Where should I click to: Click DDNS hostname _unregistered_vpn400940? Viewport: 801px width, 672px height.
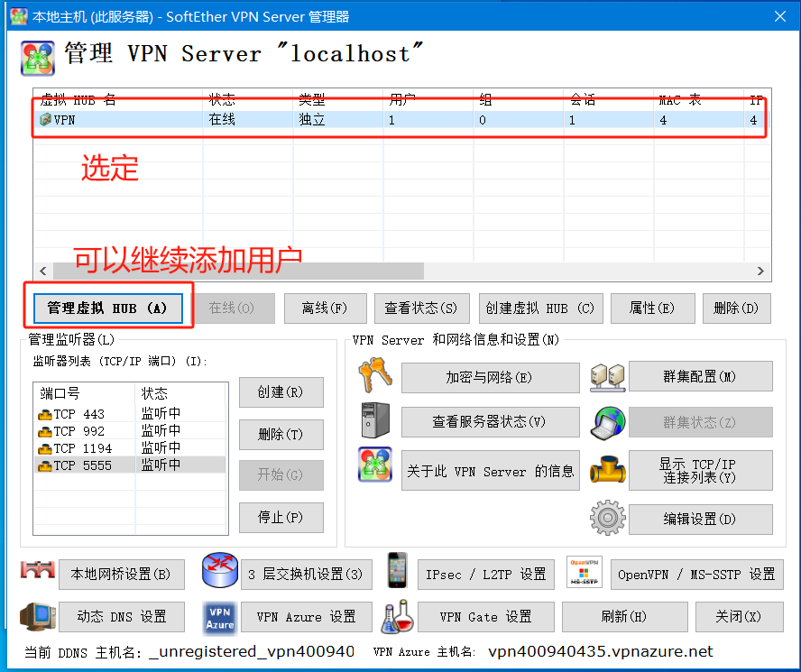(252, 651)
